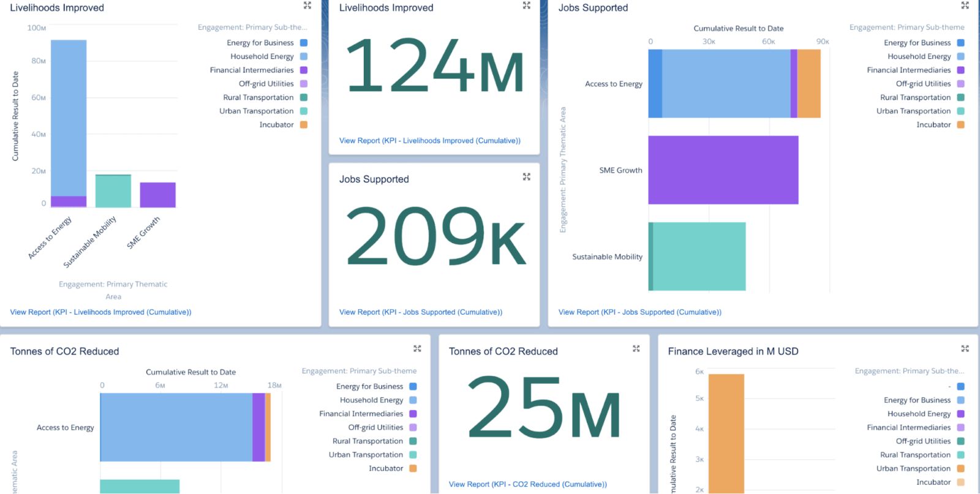Open View Report link under Livelihoods Improved chart
Image resolution: width=980 pixels, height=494 pixels.
[100, 312]
